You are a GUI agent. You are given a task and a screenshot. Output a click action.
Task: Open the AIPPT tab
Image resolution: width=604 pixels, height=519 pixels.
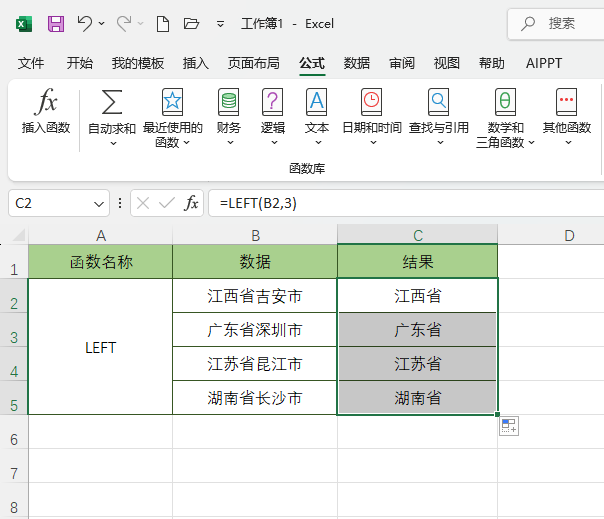tap(544, 63)
